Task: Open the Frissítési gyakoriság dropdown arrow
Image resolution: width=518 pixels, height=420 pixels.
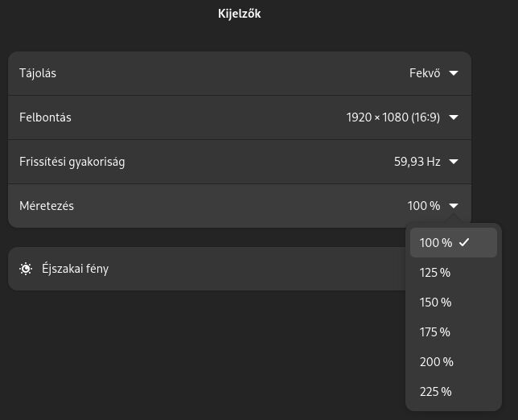Action: [x=454, y=162]
